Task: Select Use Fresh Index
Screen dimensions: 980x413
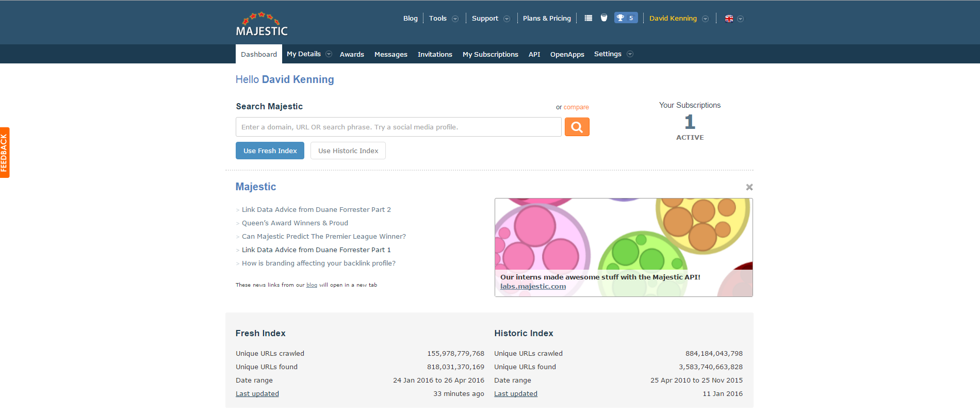Action: tap(270, 151)
